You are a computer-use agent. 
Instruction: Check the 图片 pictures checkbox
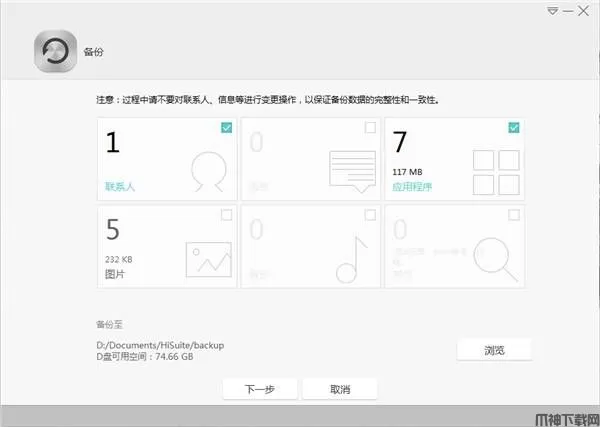(x=227, y=215)
